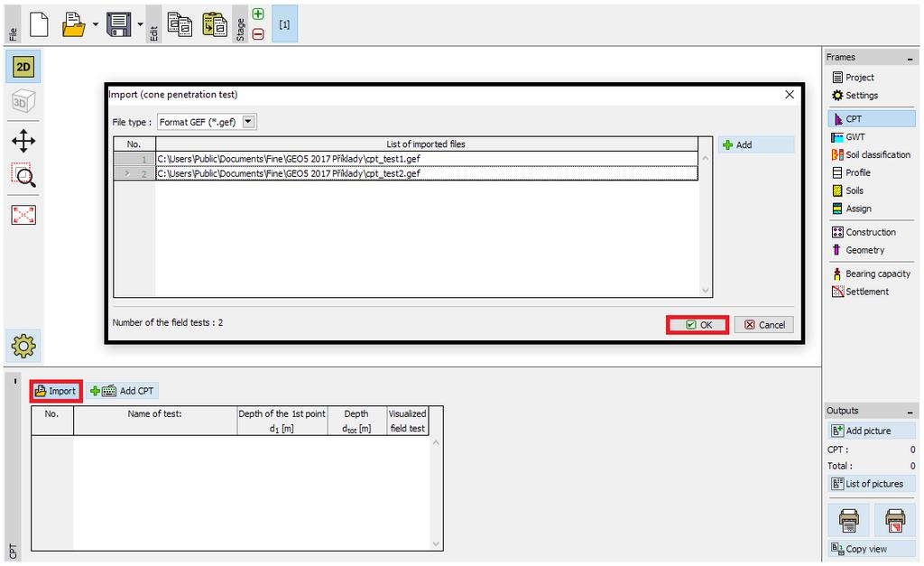The width and height of the screenshot is (924, 566).
Task: Open the List of pictures
Action: tap(873, 484)
